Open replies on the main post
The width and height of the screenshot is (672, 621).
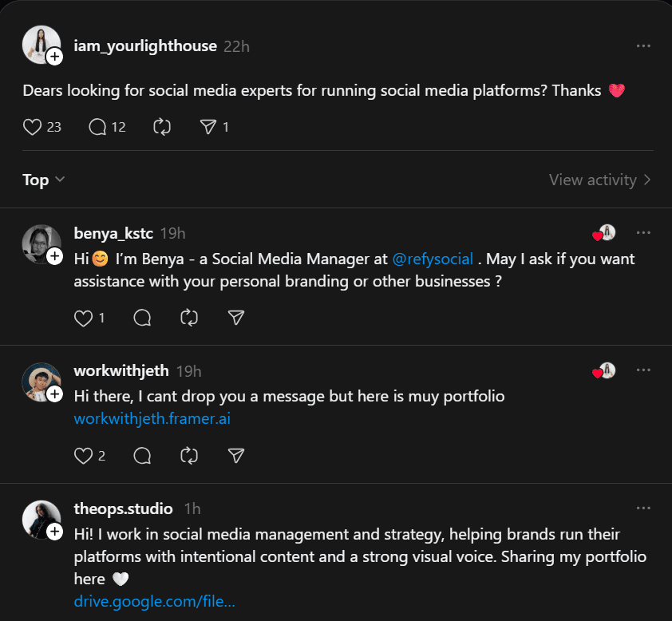click(98, 127)
